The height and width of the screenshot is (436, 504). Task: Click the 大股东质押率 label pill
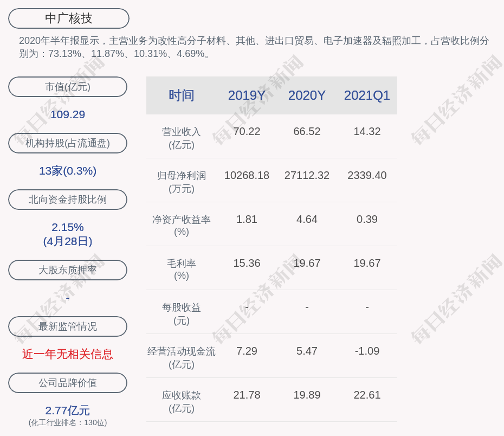[x=68, y=270]
